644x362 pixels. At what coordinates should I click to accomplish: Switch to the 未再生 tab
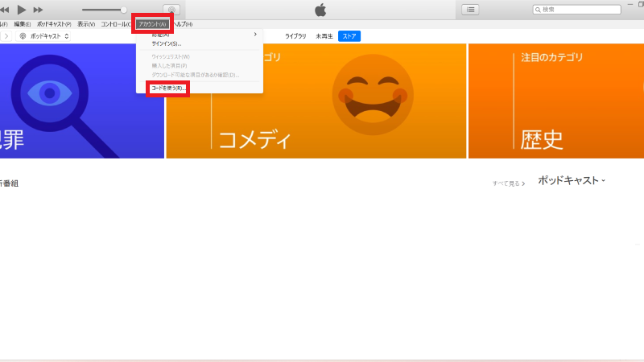pos(324,36)
